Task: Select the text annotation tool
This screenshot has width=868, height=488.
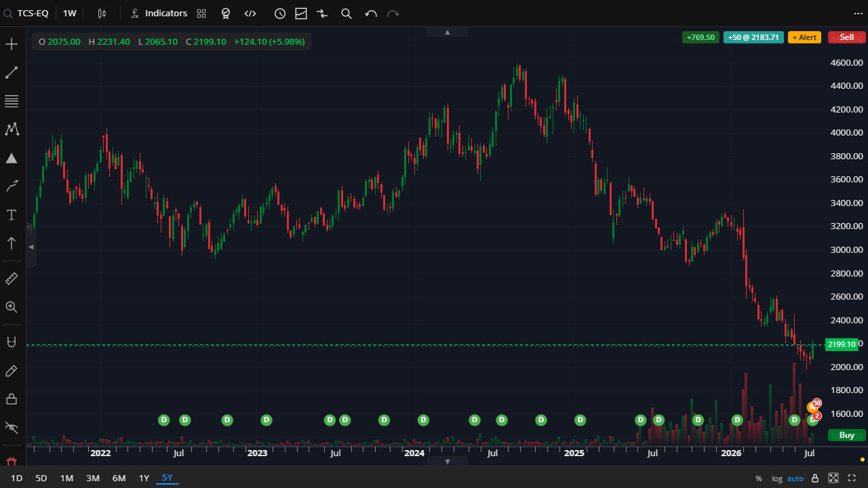Action: pos(12,215)
